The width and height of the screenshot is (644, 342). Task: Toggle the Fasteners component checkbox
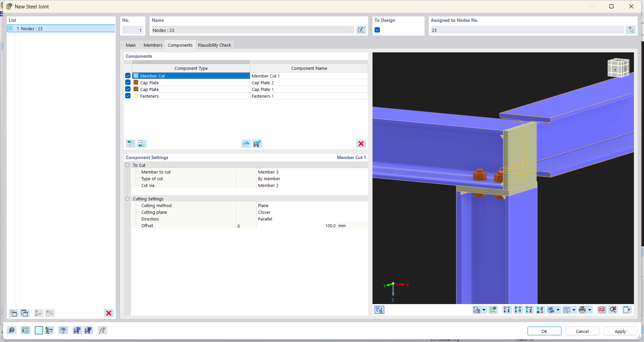coord(128,96)
